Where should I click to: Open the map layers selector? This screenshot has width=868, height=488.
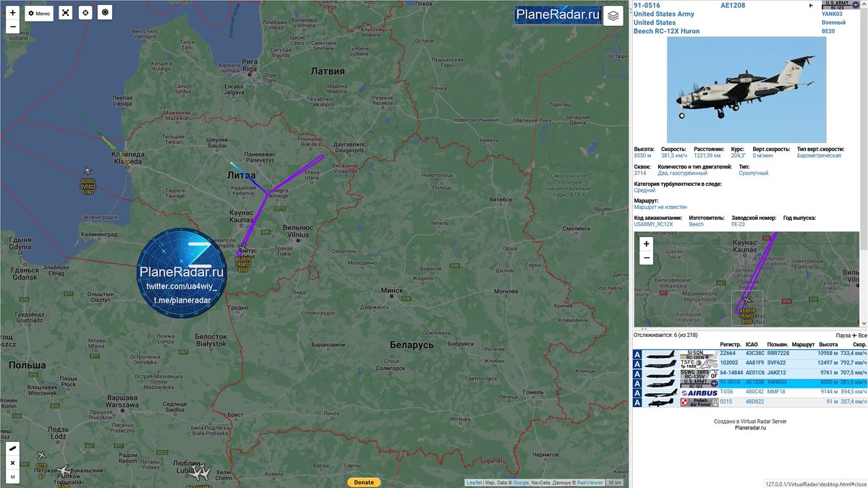(x=613, y=16)
